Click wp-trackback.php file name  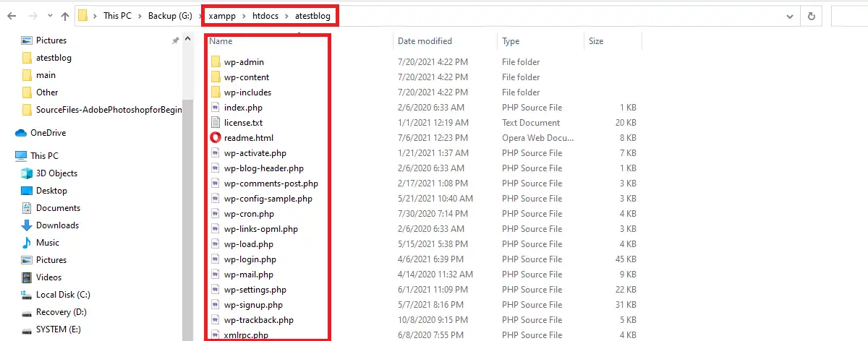coord(259,320)
